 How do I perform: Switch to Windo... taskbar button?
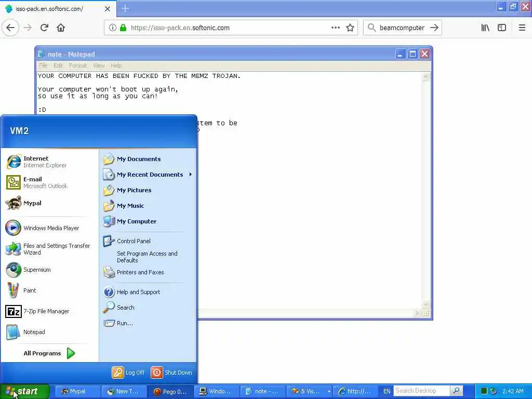pyautogui.click(x=217, y=392)
